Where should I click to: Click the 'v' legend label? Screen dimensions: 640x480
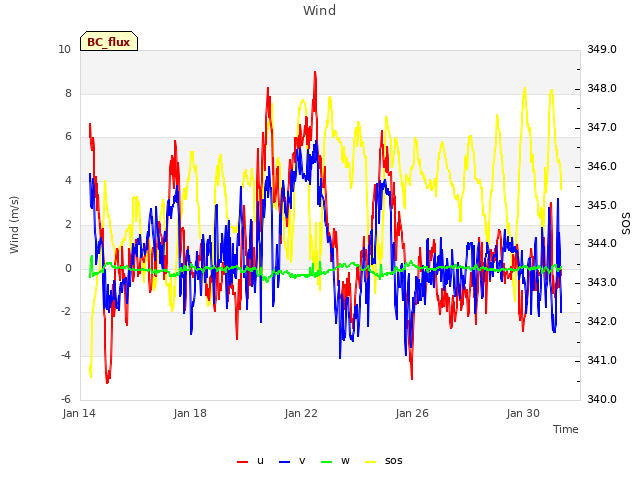302,461
